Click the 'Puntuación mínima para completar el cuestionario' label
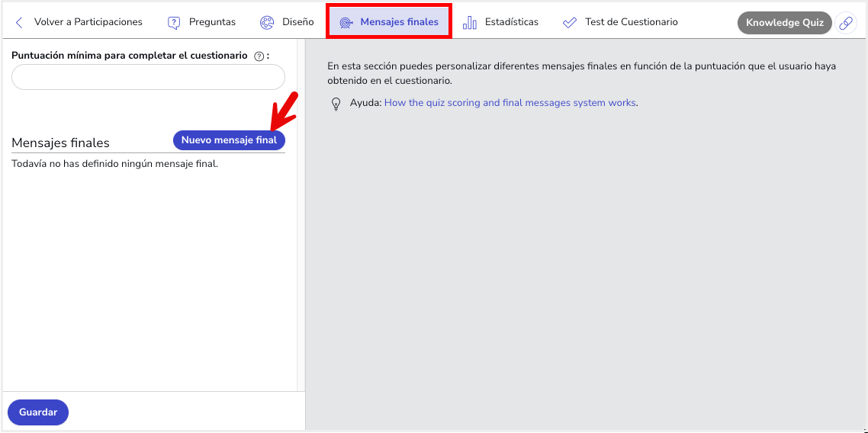The image size is (868, 433). click(x=130, y=56)
